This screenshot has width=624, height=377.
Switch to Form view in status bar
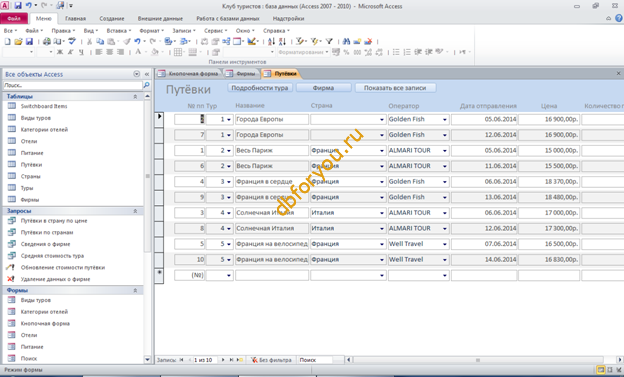[601, 370]
